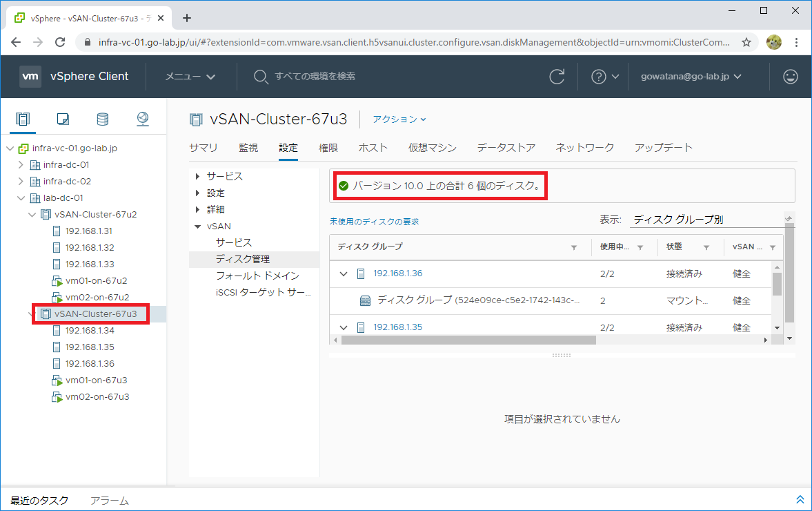Expand 設定 section in configure menu
Viewport: 812px width, 511px height.
pyautogui.click(x=197, y=193)
